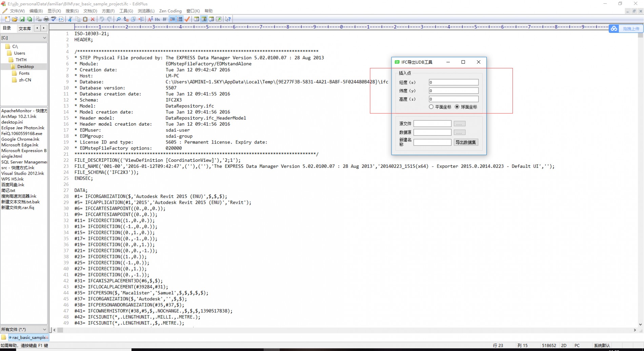Click the red Delete X toolbar icon
The width and height of the screenshot is (644, 351).
(93, 19)
